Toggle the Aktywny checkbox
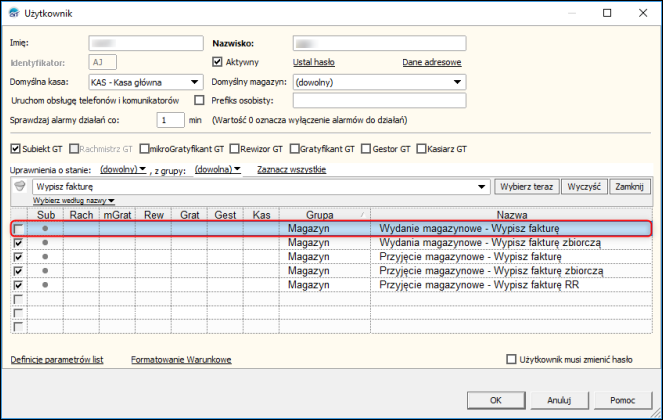 point(218,62)
